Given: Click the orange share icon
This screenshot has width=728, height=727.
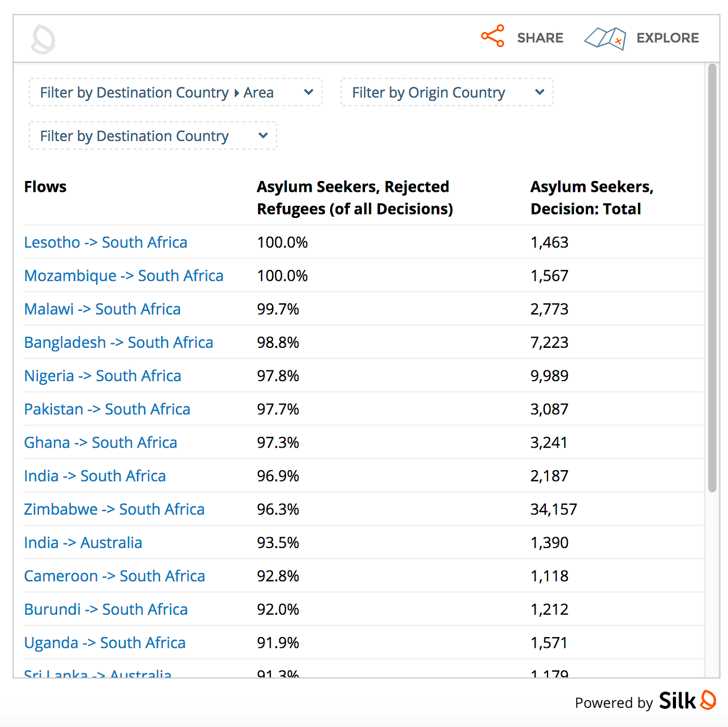Looking at the screenshot, I should click(492, 36).
